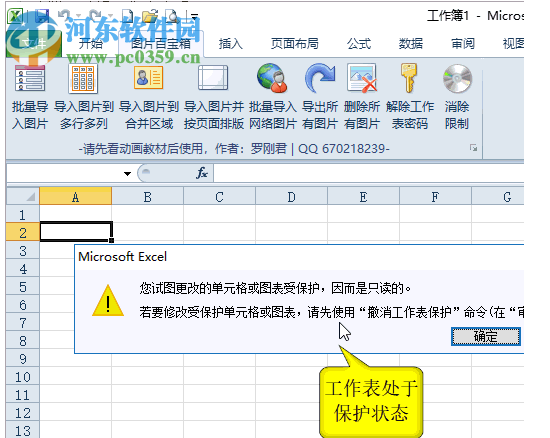Click the warning triangle icon in dialog
This screenshot has width=550, height=438.
pos(108,301)
